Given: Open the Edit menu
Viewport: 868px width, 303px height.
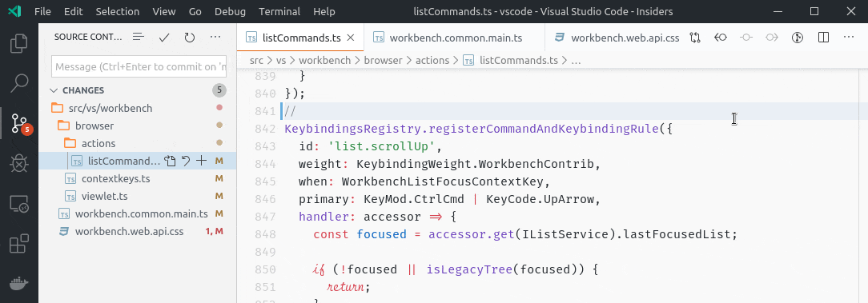Looking at the screenshot, I should click(x=73, y=11).
